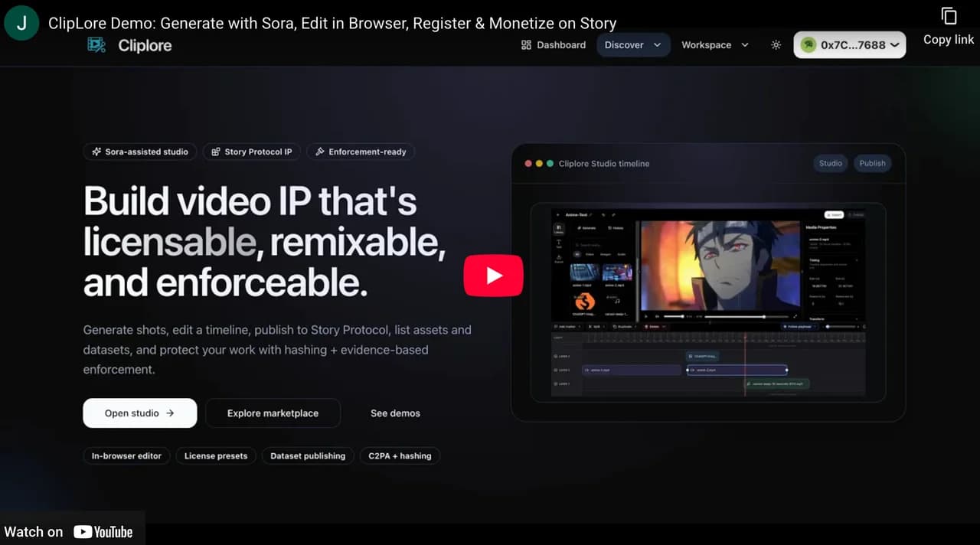
Task: Click the Story Protocol IP tag
Action: pyautogui.click(x=252, y=152)
